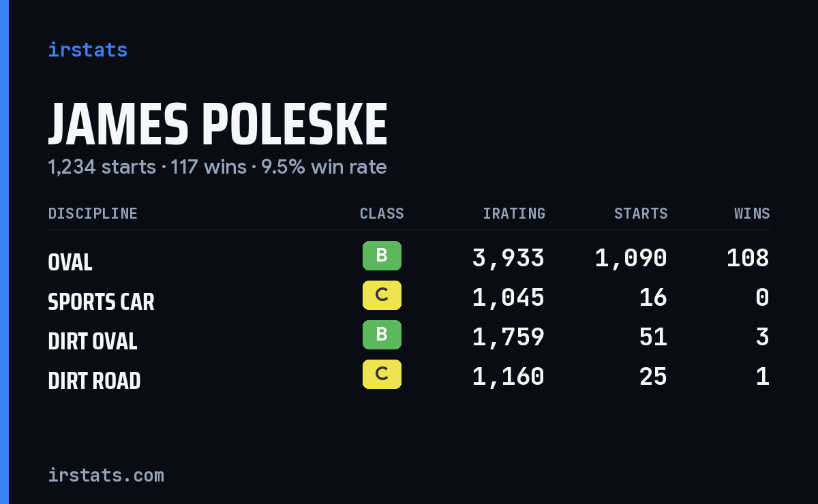The image size is (818, 504).
Task: Sort by the WINS column header
Action: coord(752,214)
